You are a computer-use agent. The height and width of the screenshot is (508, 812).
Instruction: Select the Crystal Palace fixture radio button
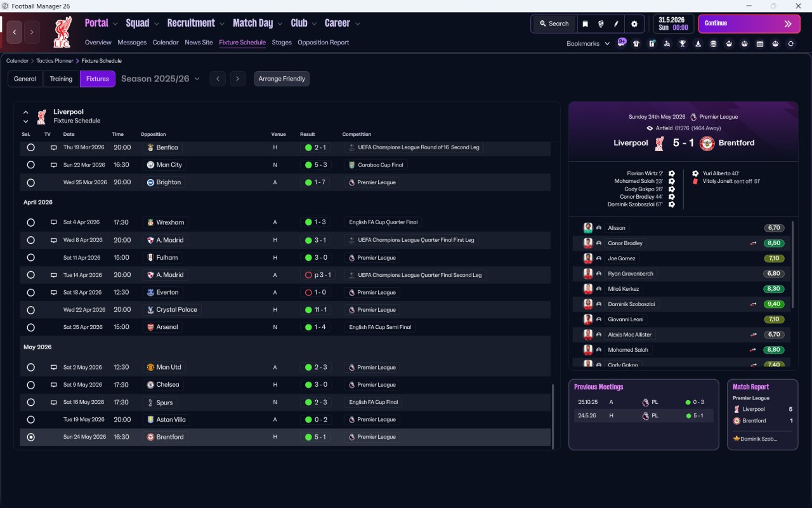coord(30,310)
